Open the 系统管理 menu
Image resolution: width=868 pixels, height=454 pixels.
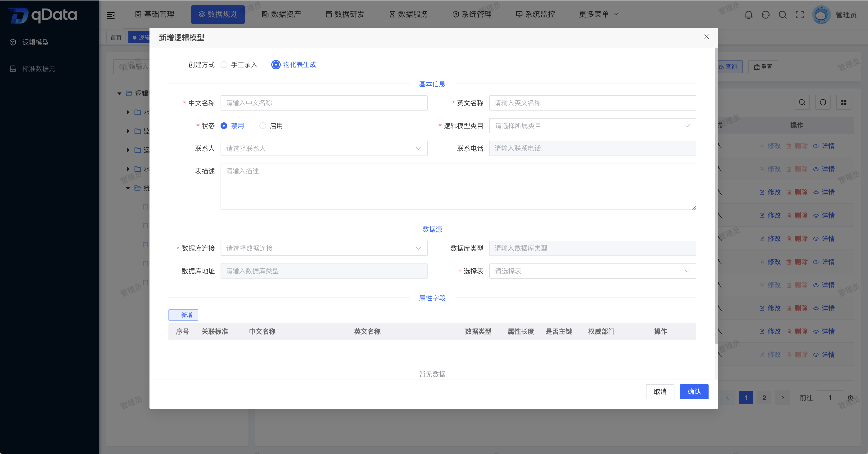tap(472, 14)
